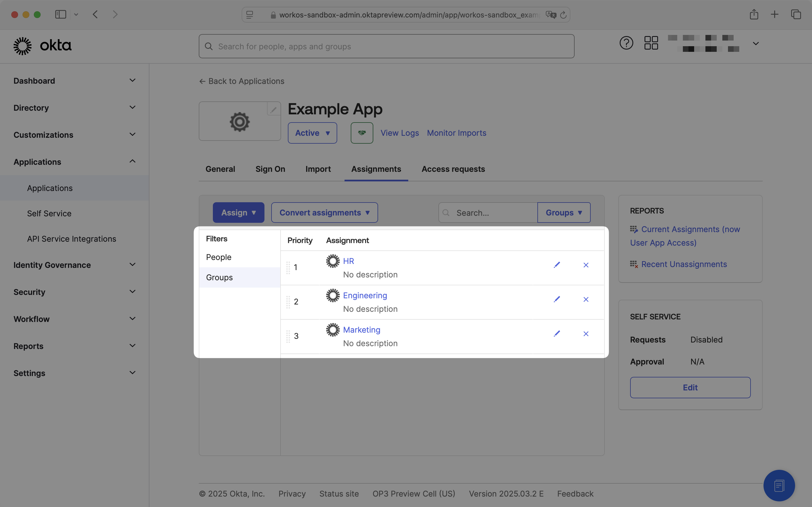Viewport: 812px width, 507px height.
Task: Remove Engineering assignment via X icon
Action: click(586, 299)
